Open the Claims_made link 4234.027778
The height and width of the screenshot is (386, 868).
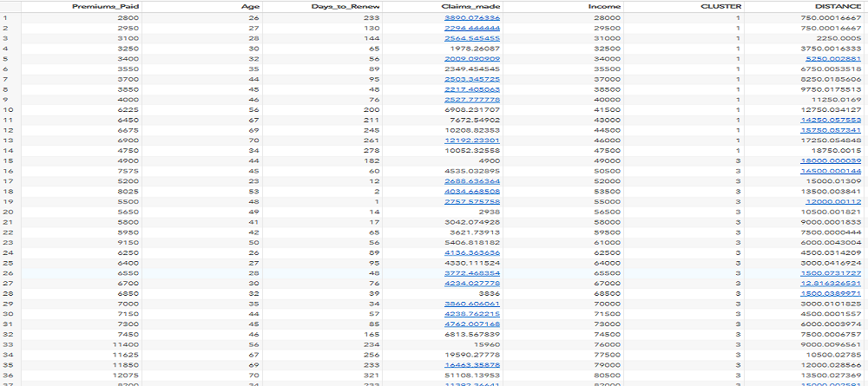click(472, 282)
